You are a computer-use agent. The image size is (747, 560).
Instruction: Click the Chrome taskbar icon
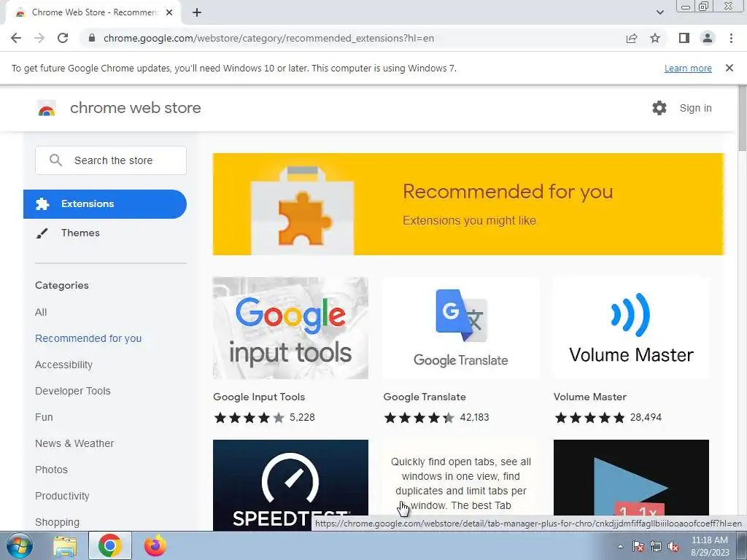click(109, 545)
